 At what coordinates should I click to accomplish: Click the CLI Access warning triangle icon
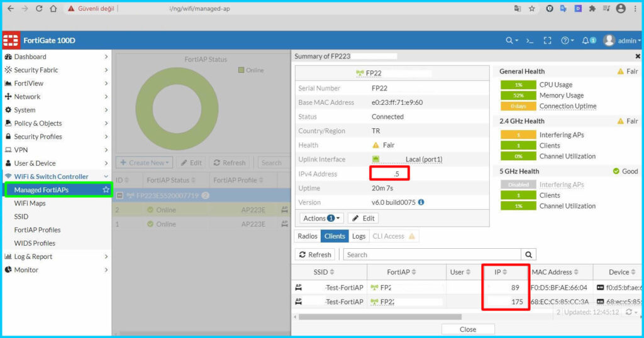[x=412, y=236]
